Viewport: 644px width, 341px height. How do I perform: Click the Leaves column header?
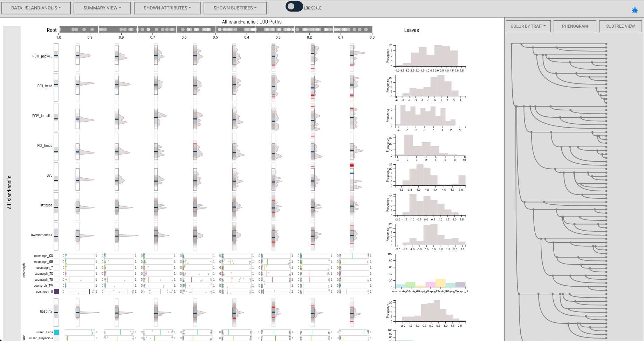click(x=411, y=30)
